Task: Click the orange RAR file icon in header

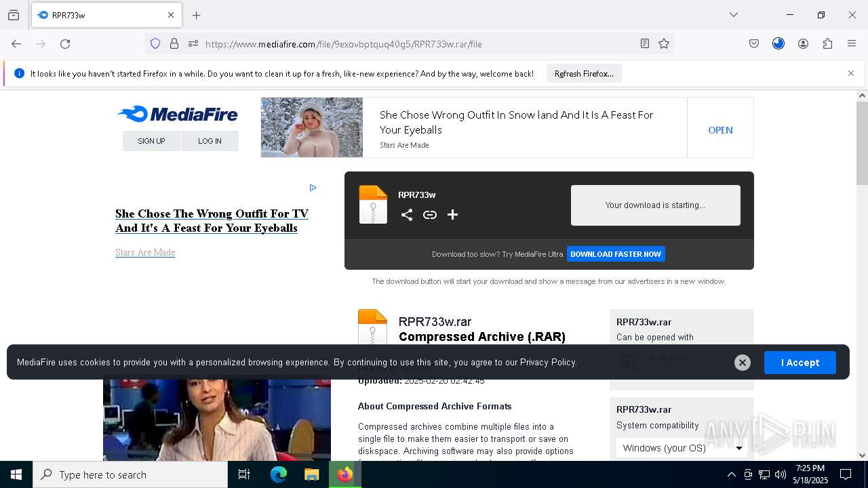Action: 373,205
